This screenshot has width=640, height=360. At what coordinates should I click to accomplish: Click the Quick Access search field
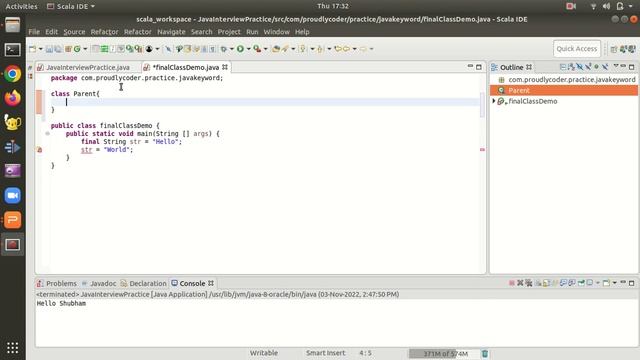click(577, 49)
